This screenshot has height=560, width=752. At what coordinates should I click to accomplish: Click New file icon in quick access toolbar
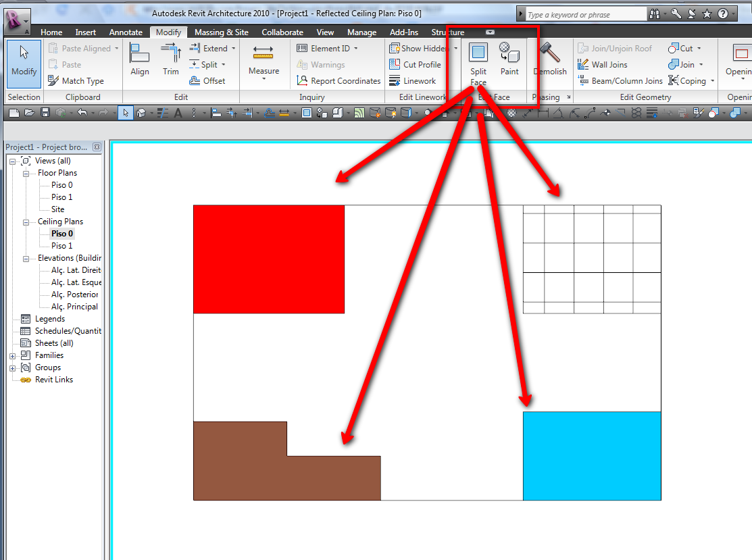click(x=14, y=113)
